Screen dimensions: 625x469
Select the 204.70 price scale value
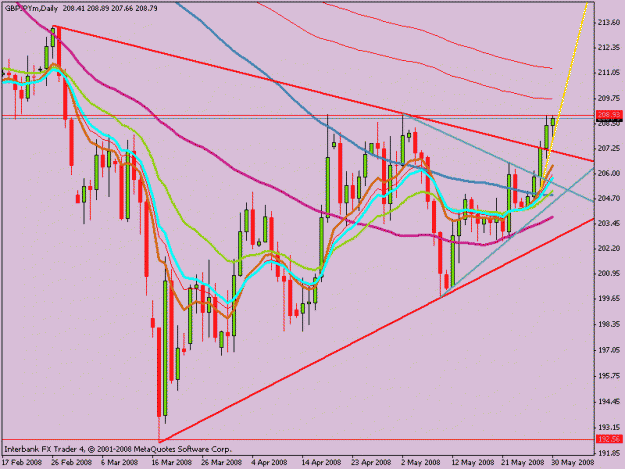coord(608,198)
